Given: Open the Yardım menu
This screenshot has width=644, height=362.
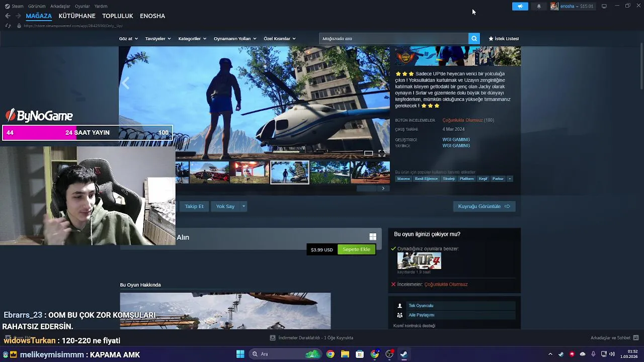Looking at the screenshot, I should 101,6.
